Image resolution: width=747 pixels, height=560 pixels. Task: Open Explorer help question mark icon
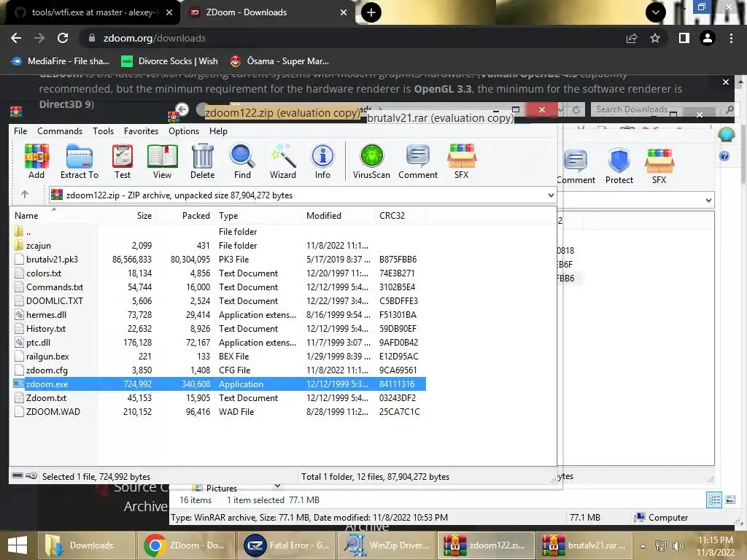click(x=724, y=156)
